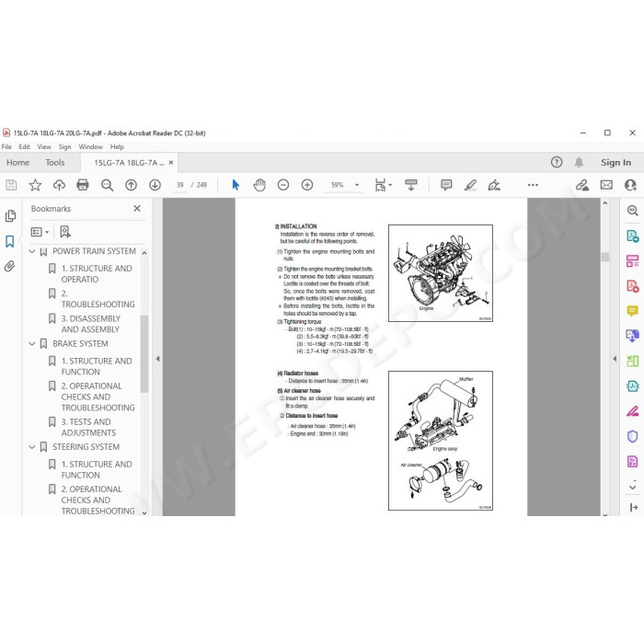Open the Sign menu
644x644 pixels.
coord(64,146)
